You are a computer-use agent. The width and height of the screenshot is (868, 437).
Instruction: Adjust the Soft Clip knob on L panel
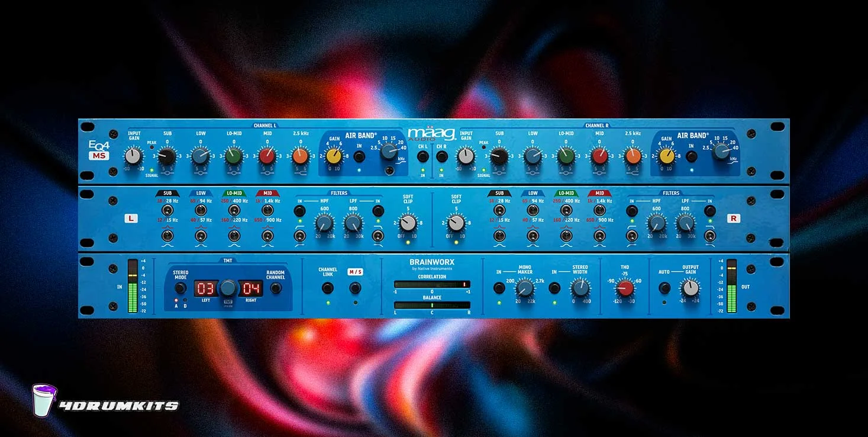coord(408,223)
